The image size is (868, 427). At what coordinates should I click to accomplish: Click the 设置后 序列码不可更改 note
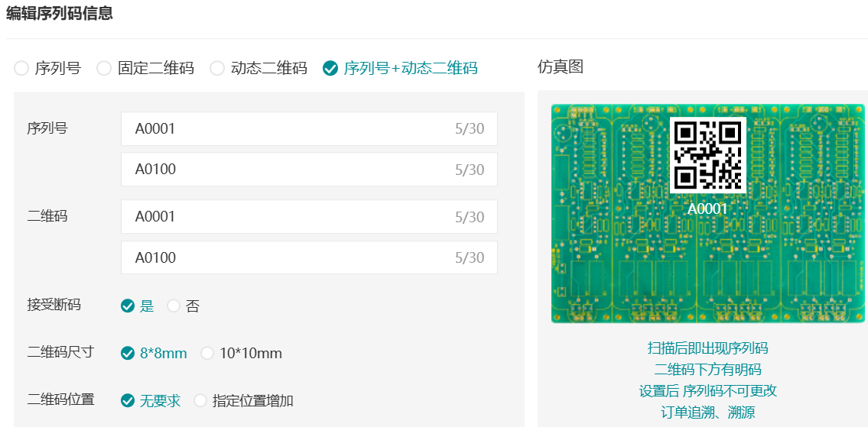pos(707,391)
